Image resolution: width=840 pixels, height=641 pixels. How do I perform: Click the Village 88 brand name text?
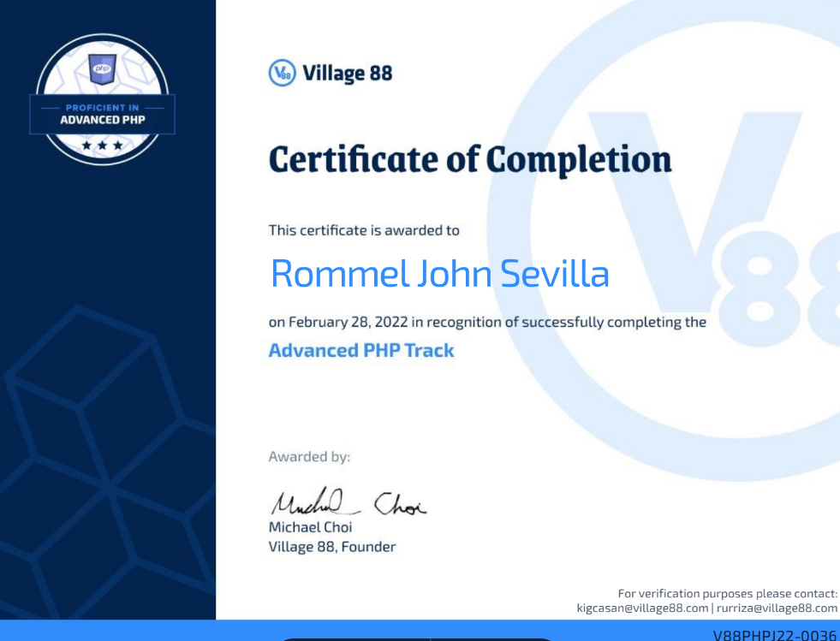coord(347,74)
